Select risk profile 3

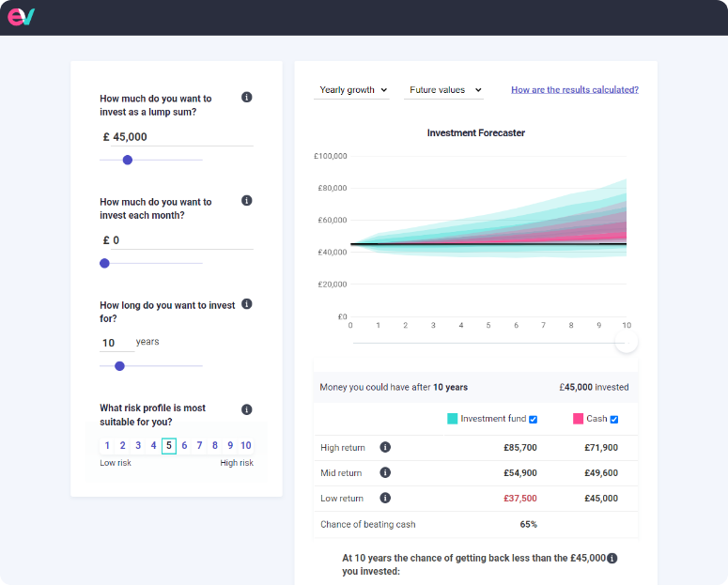click(138, 446)
